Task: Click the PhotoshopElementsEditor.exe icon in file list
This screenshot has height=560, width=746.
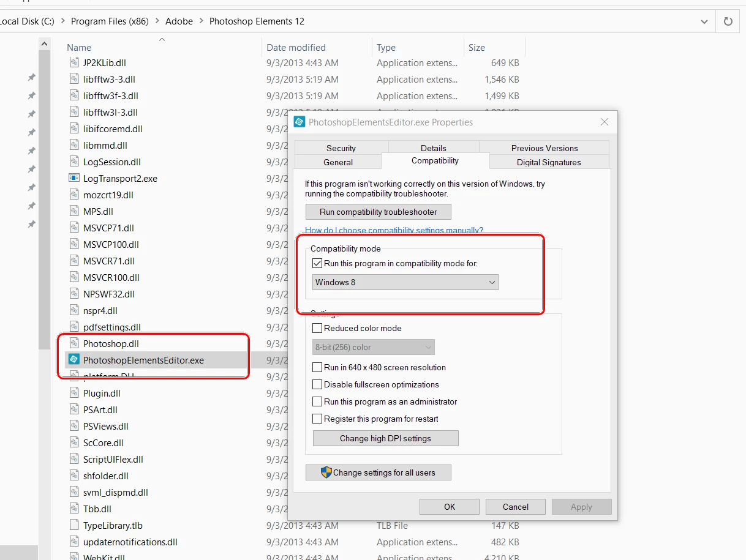Action: pos(74,360)
